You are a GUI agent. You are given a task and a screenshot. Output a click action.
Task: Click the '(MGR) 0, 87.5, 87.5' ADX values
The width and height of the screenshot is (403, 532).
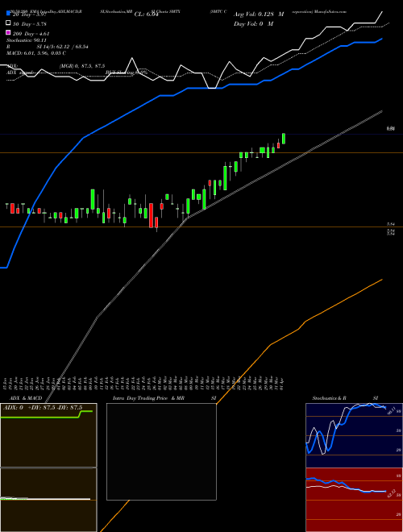coord(82,66)
